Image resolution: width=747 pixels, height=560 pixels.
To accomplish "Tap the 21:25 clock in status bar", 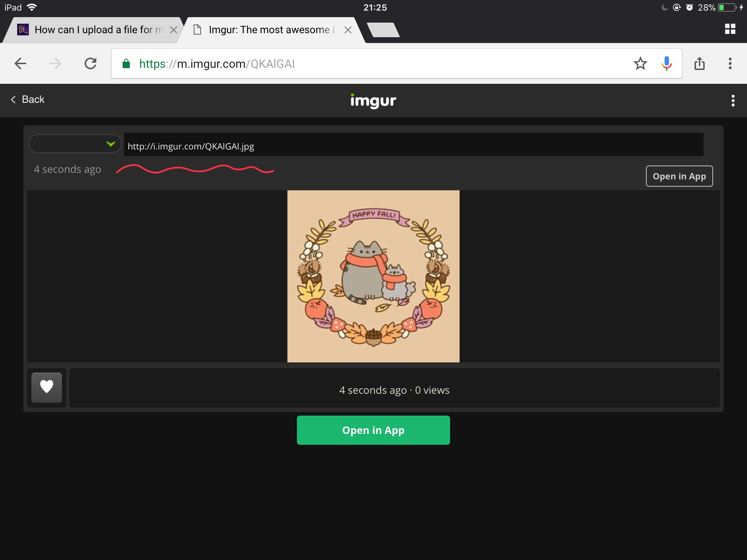I will 375,8.
